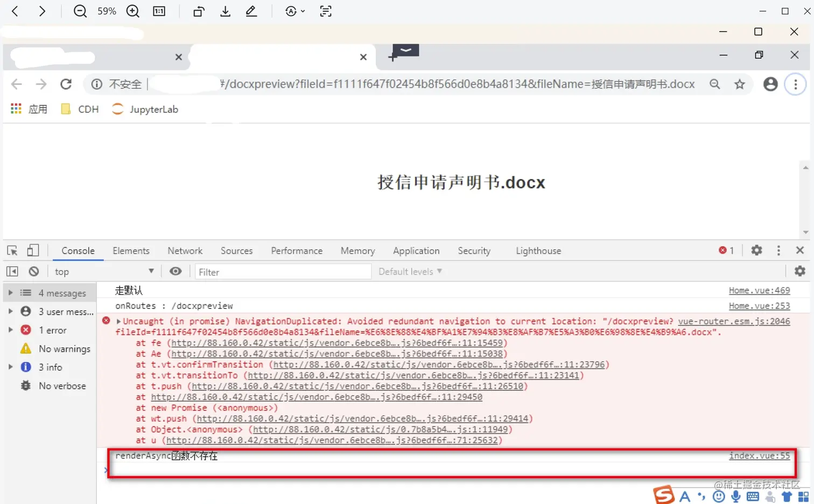Screen dimensions: 814x504
Task: Open a new browser tab
Action: point(392,57)
